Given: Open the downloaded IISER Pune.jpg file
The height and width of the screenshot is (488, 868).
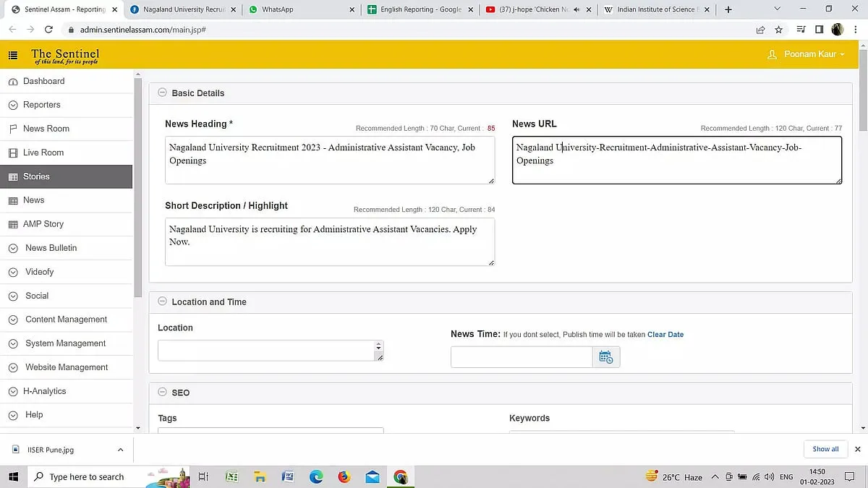Looking at the screenshot, I should (x=51, y=450).
